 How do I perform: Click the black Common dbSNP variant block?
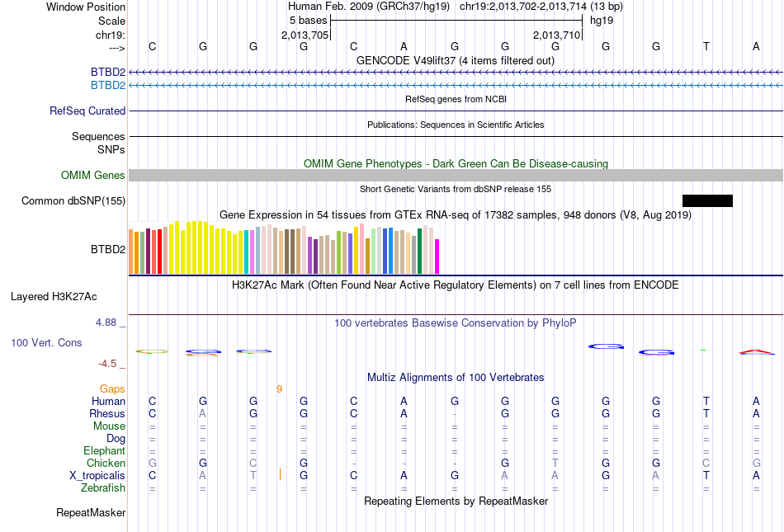(707, 200)
